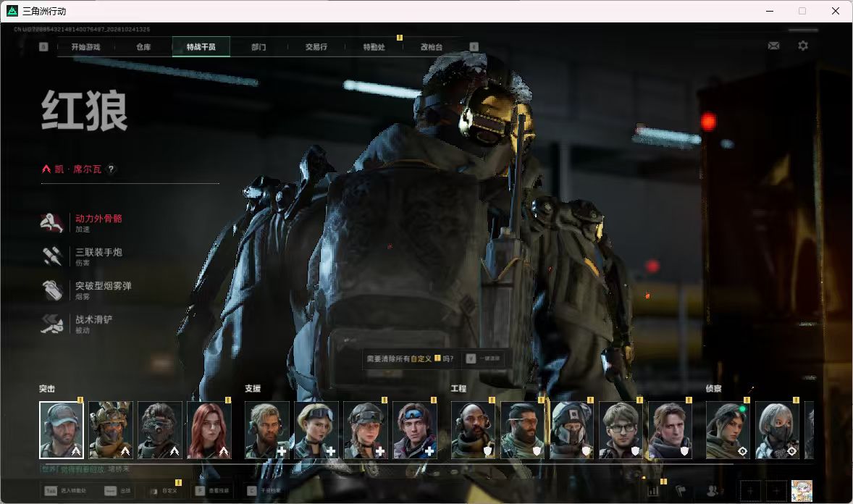
Task: Click the 一键清除 clear-all button
Action: click(483, 358)
